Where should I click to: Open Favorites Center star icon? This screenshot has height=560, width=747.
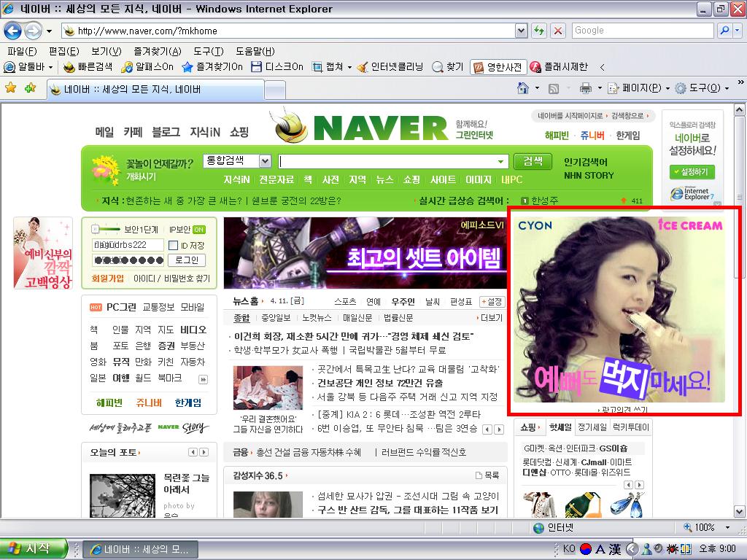point(10,87)
